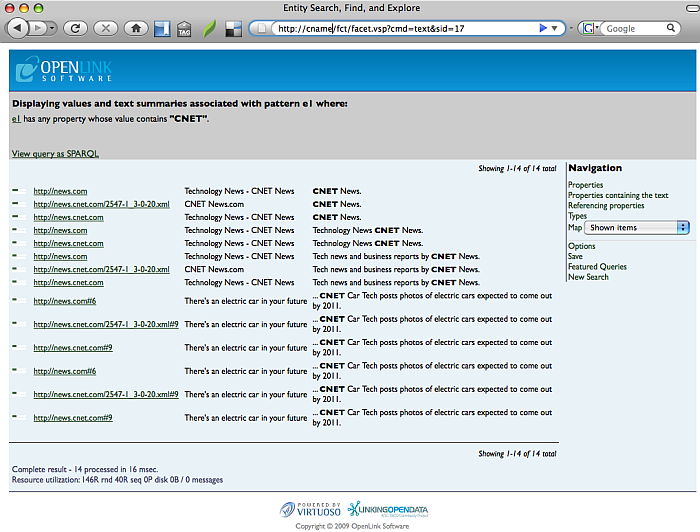
Task: Open the back/forward history dropdown arrow
Action: 53,28
